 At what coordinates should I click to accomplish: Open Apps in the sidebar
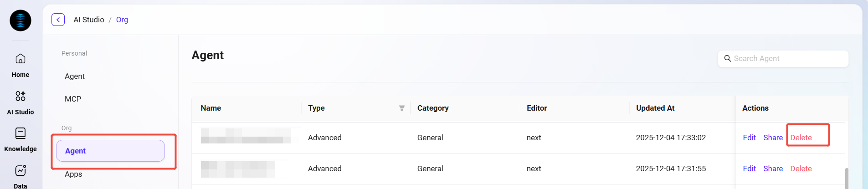point(73,174)
